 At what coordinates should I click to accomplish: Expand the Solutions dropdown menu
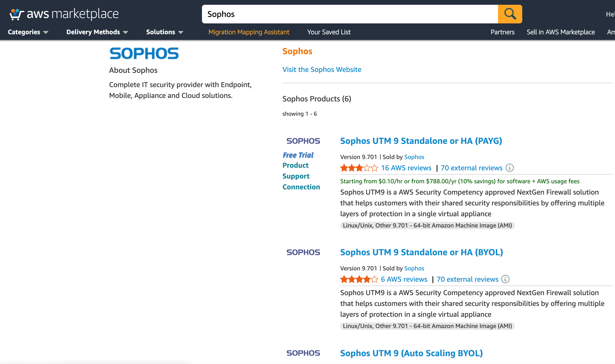(x=165, y=32)
